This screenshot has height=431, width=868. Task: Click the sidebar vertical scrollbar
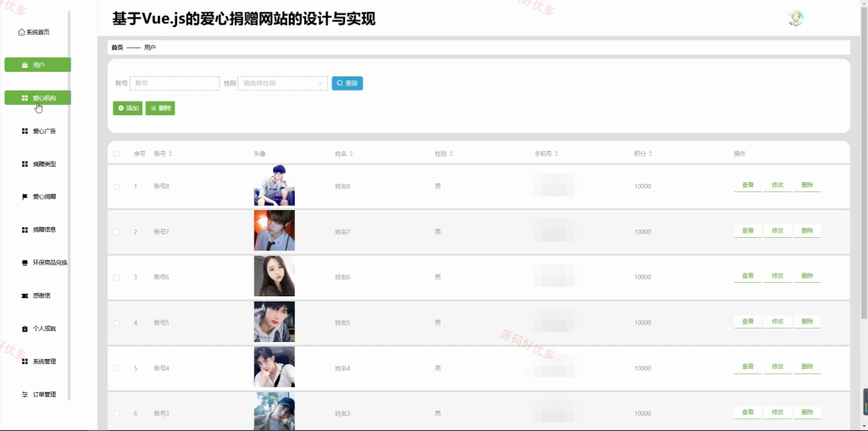tap(69, 205)
